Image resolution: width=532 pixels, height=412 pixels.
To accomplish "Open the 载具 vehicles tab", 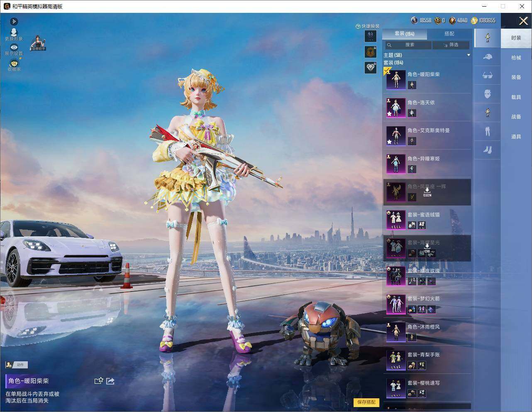I will tap(516, 97).
